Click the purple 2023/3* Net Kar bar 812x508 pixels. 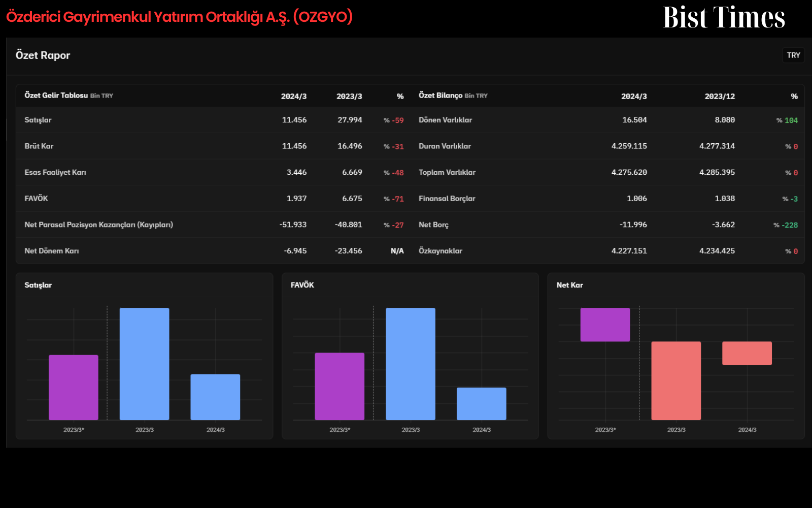605,325
